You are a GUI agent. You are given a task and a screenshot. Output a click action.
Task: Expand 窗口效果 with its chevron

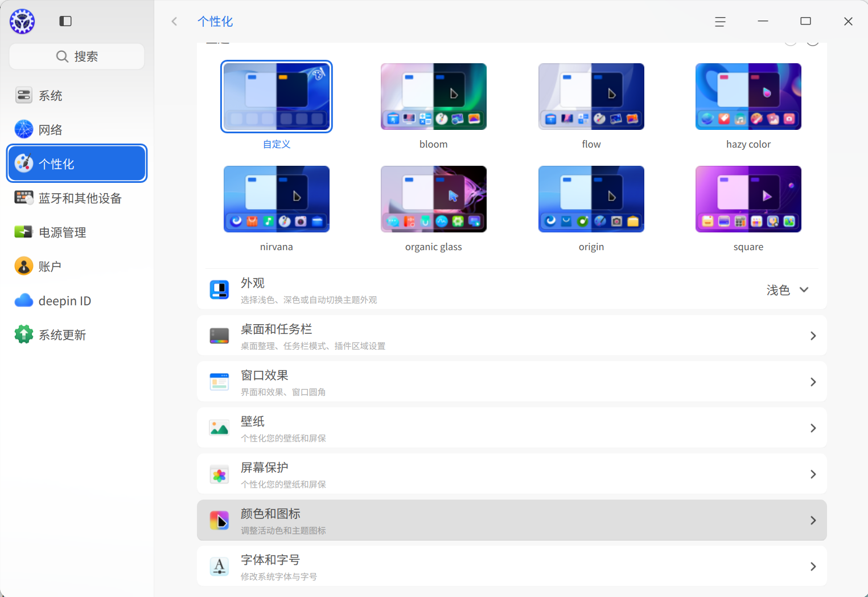pos(813,382)
